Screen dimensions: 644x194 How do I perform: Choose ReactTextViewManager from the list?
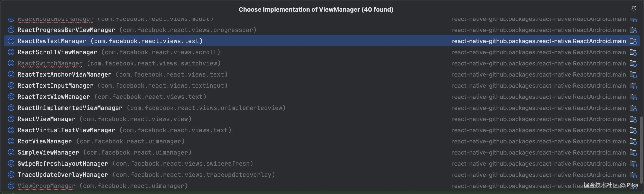coord(54,97)
